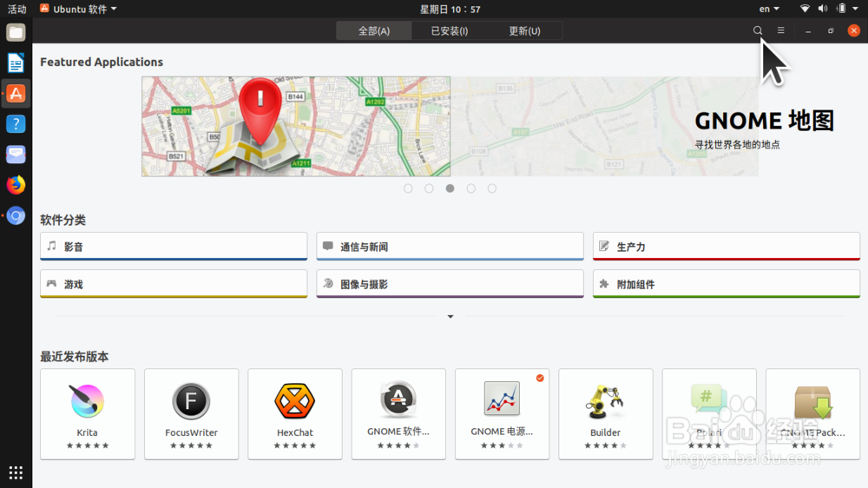This screenshot has height=488, width=868.
Task: Click the 软件分类 heading
Action: click(62, 220)
